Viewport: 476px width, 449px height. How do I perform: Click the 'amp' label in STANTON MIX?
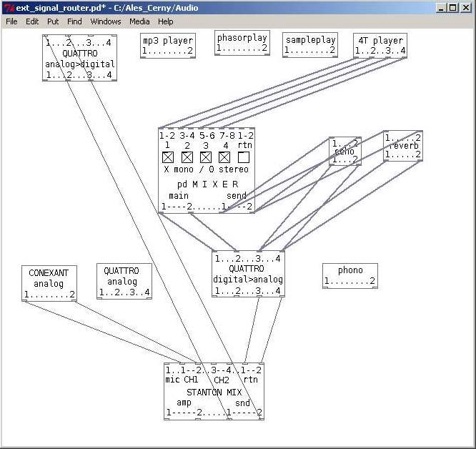(184, 403)
